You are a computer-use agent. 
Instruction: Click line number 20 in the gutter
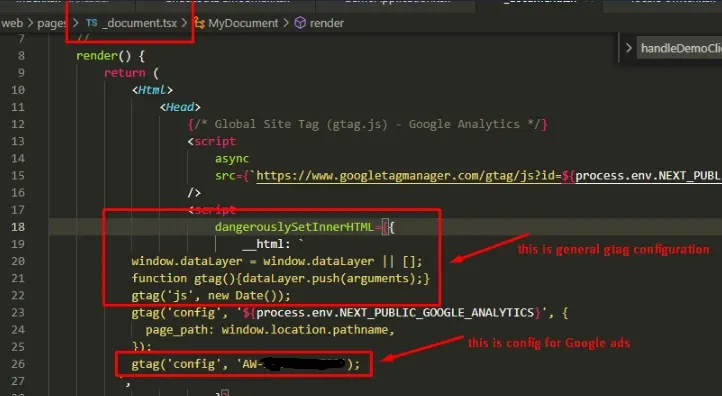tap(18, 261)
